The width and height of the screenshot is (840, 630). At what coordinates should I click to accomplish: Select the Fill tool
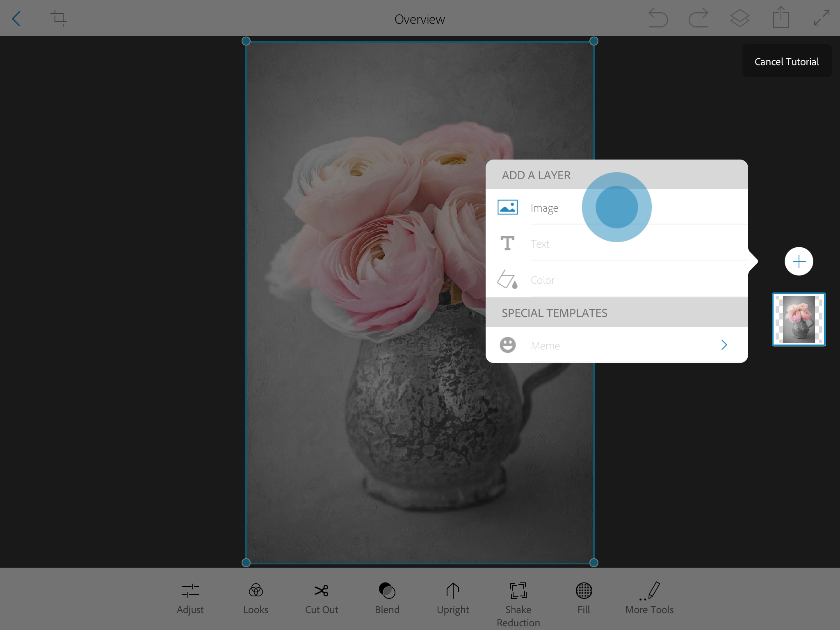(584, 598)
